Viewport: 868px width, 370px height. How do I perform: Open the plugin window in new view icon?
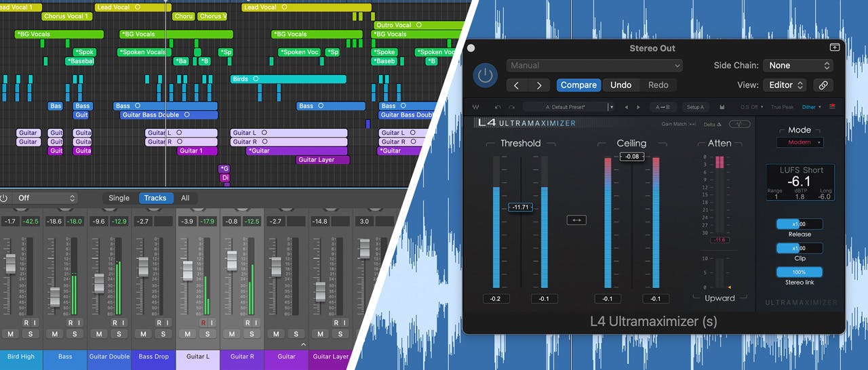click(x=834, y=48)
